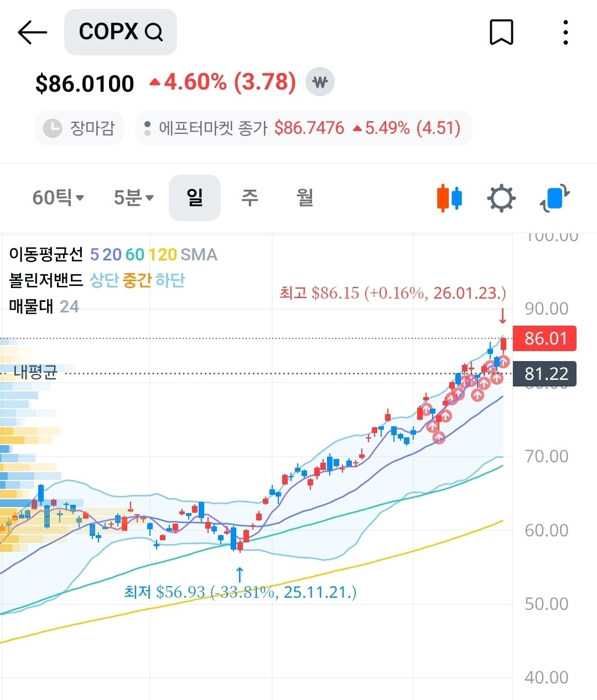Tap the after-market price info dropdown
This screenshot has width=597, height=700.
[303, 128]
